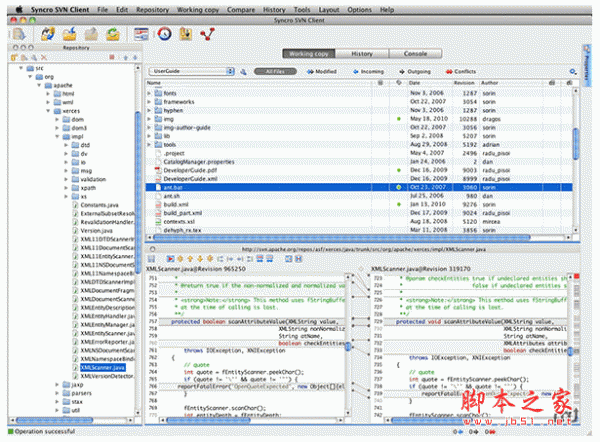Expand the frameworks folder row
600x442 pixels.
149,102
